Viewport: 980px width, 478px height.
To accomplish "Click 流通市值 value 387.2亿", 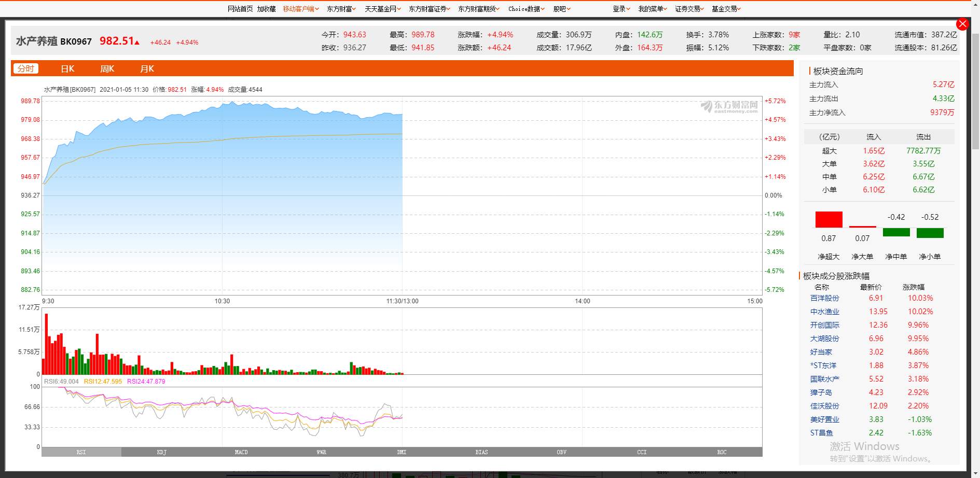I will [x=944, y=35].
